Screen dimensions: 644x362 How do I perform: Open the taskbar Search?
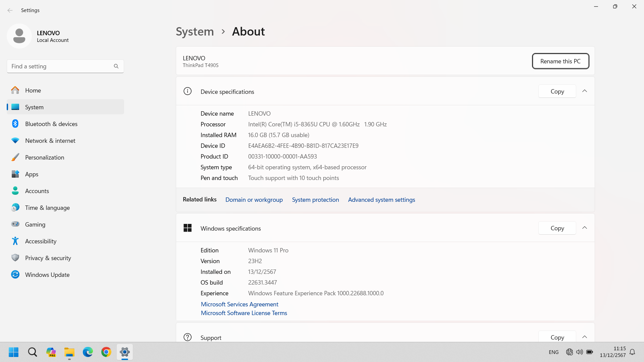(x=33, y=352)
